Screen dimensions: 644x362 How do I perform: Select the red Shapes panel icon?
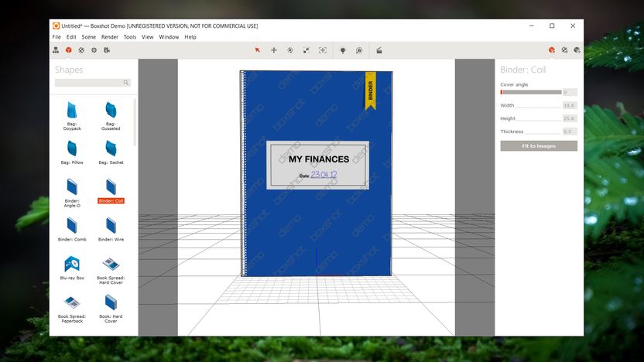69,50
